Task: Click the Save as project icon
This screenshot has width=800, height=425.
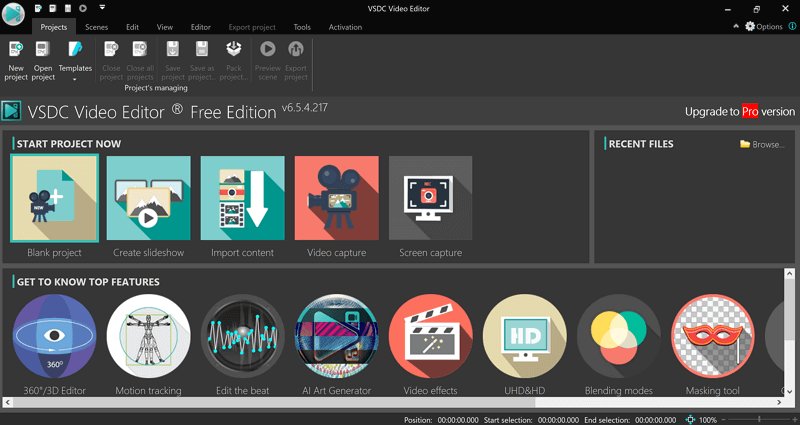Action: 202,49
